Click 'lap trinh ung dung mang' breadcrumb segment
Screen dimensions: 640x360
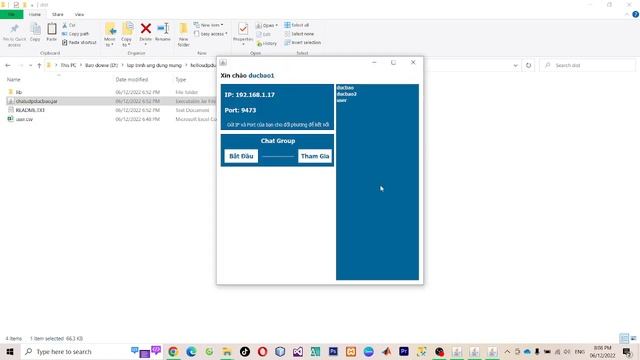[154, 65]
